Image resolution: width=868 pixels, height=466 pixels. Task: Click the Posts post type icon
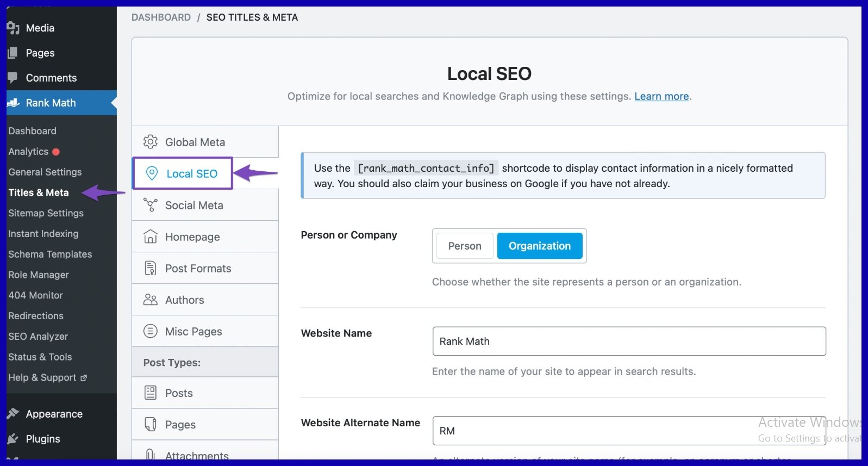pyautogui.click(x=151, y=393)
